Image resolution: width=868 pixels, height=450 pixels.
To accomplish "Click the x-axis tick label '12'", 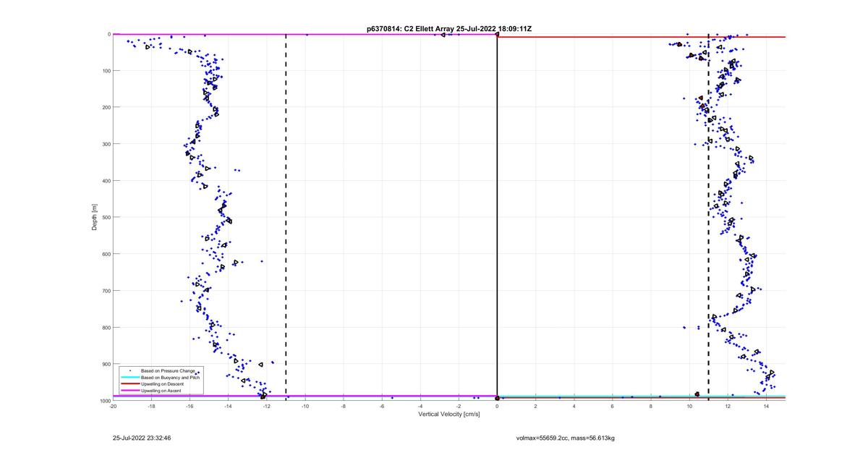I will 728,406.
